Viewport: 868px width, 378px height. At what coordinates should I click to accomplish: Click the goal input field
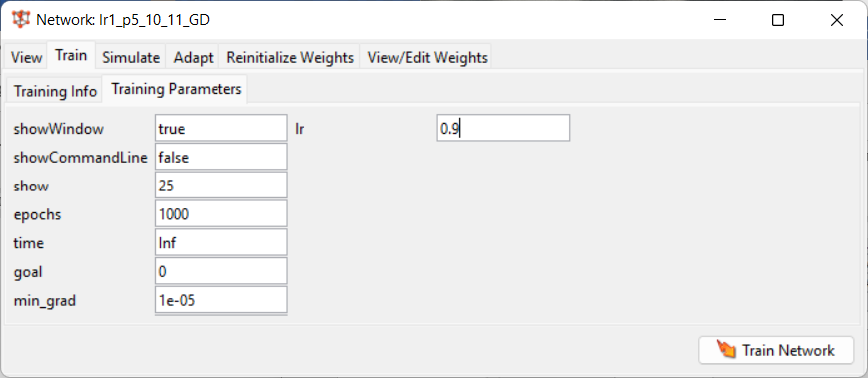220,271
